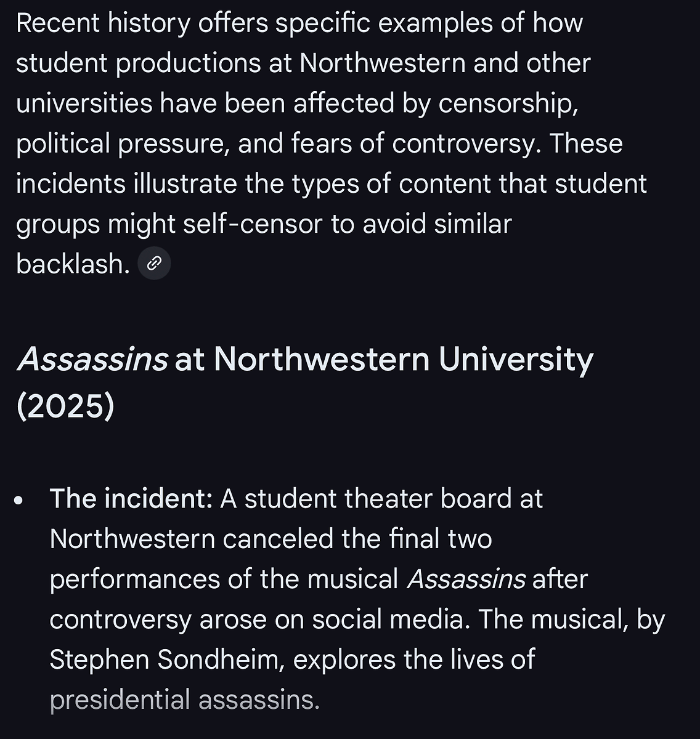Tap the word "censorship" in the intro paragraph
Viewport: 700px width, 739px height.
click(x=508, y=103)
